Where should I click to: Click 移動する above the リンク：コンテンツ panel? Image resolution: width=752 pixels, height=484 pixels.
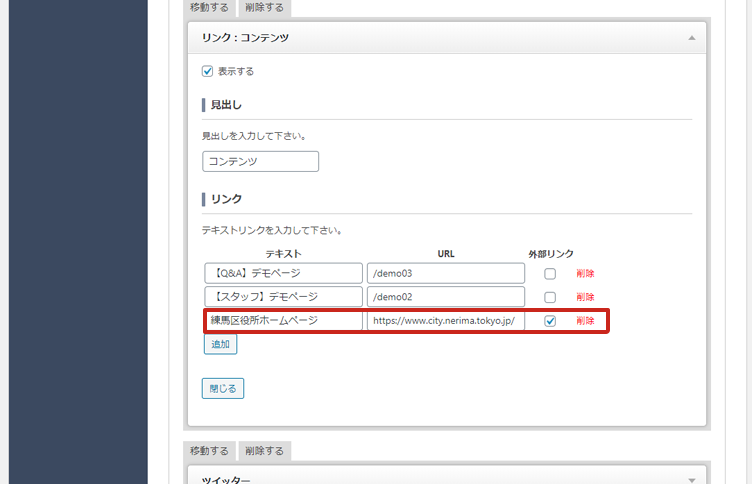tap(209, 8)
